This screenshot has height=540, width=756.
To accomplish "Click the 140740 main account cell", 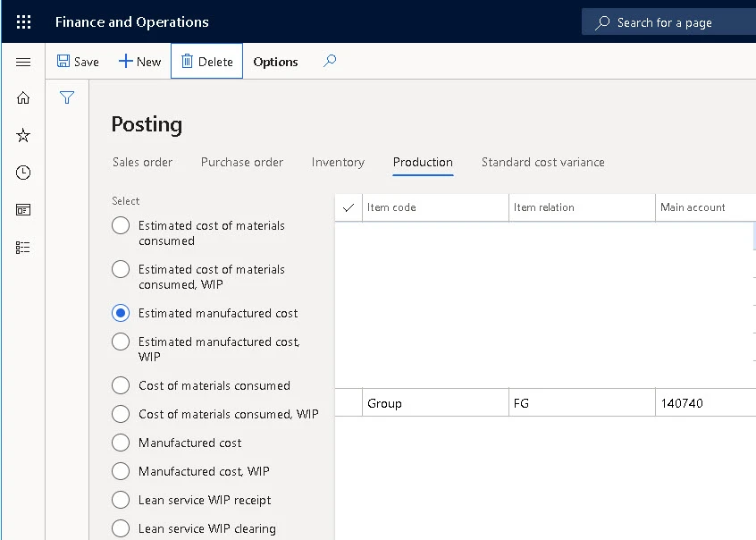I will click(706, 403).
